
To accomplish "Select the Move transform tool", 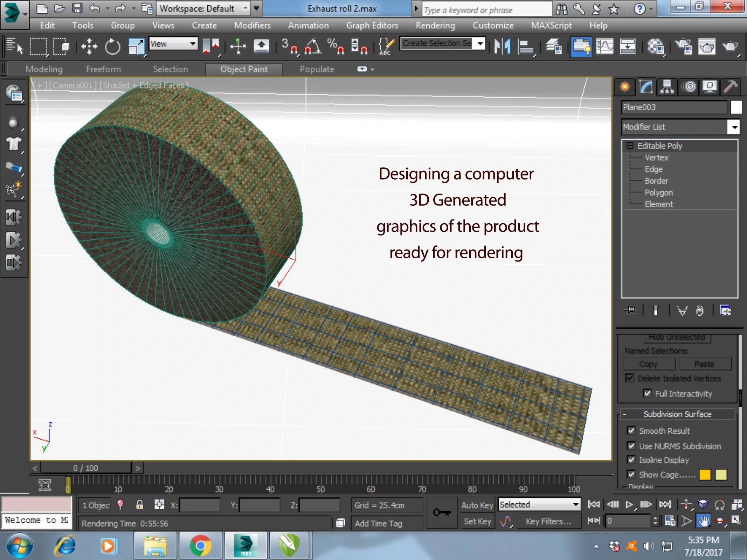I will (89, 46).
